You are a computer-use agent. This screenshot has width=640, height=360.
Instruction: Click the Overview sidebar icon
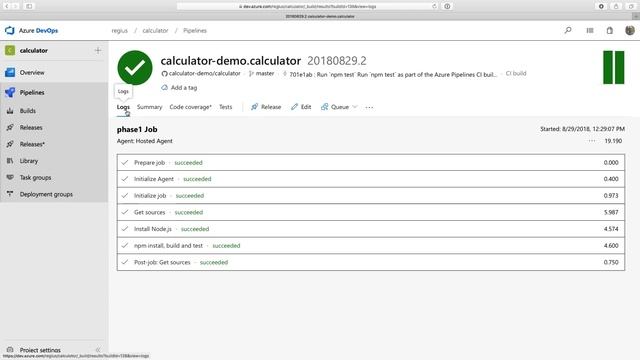10,72
